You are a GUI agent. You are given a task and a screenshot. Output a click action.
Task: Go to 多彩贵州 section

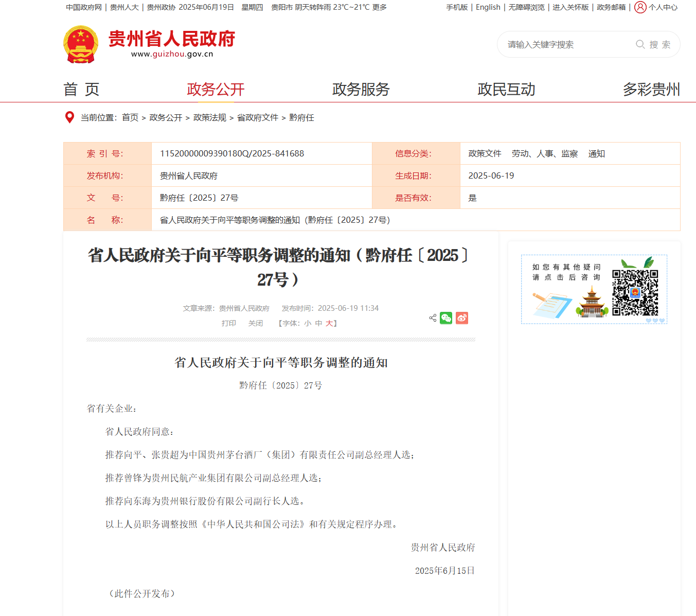click(x=651, y=90)
